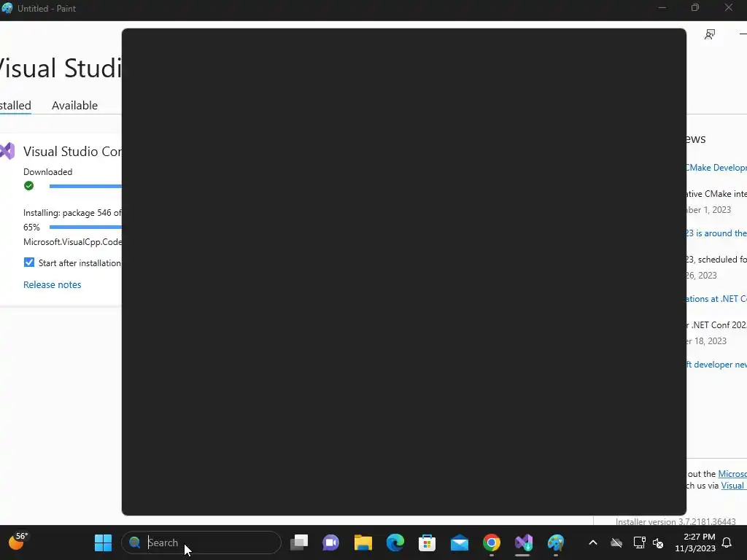Click the taskbar Search box
The image size is (747, 560).
(x=201, y=542)
